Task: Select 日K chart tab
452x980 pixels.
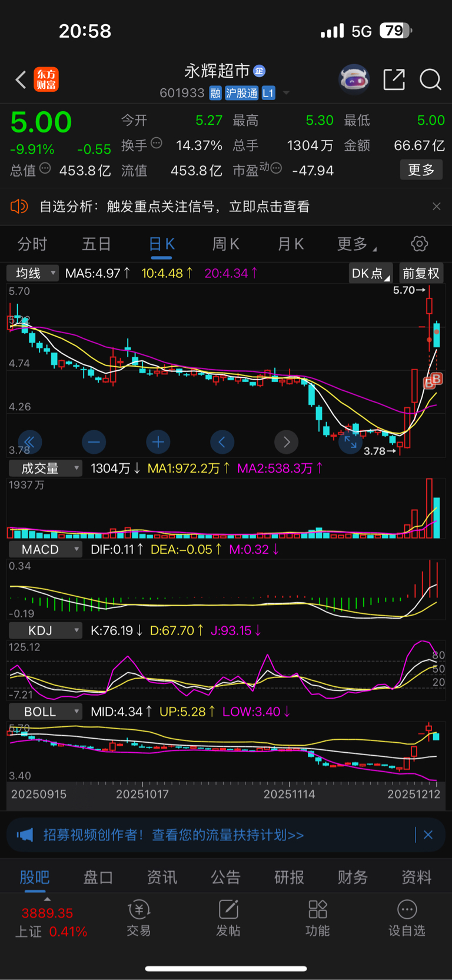Action: [x=161, y=244]
